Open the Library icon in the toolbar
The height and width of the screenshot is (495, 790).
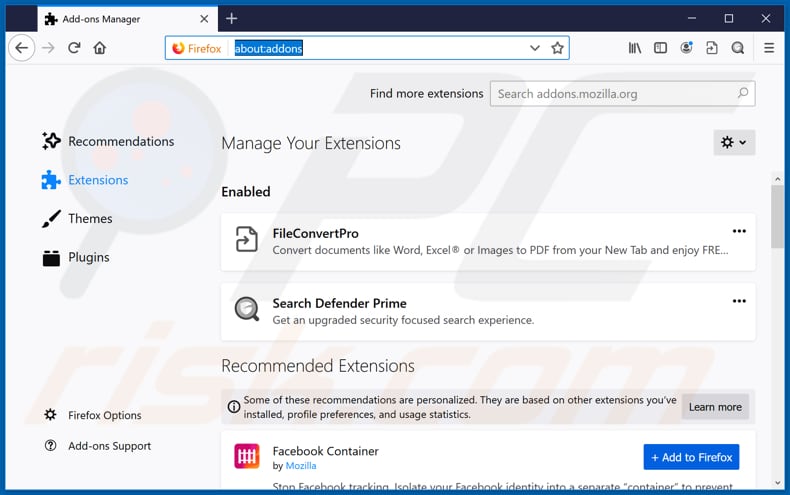635,48
